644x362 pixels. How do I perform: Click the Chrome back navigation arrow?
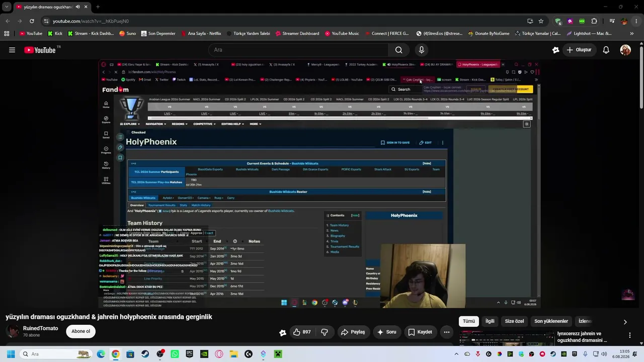(8, 21)
